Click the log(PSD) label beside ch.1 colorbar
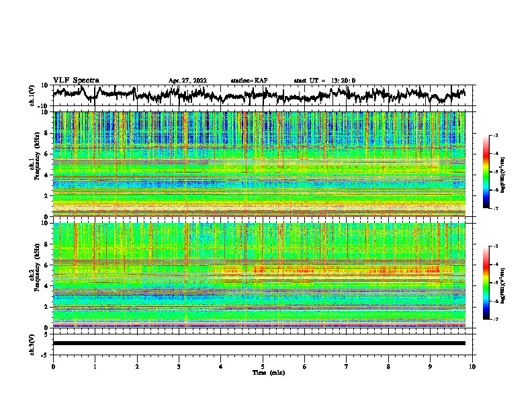The image size is (532, 411). 502,175
